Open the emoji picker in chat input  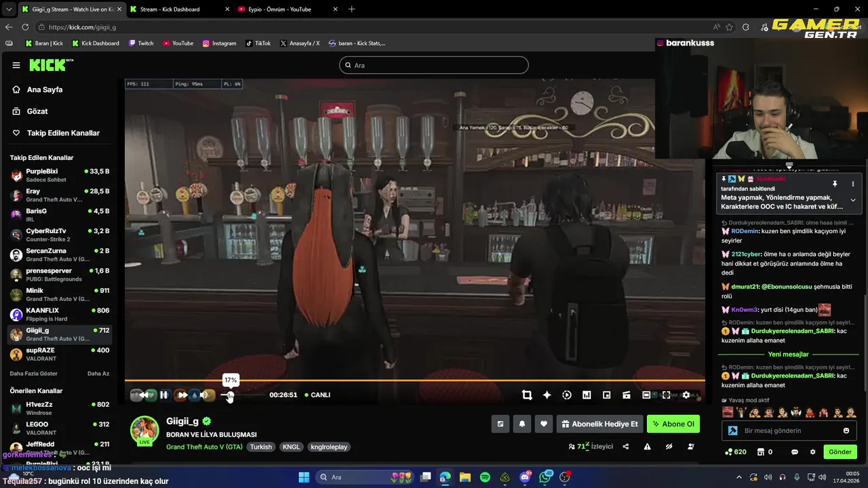pos(846,430)
